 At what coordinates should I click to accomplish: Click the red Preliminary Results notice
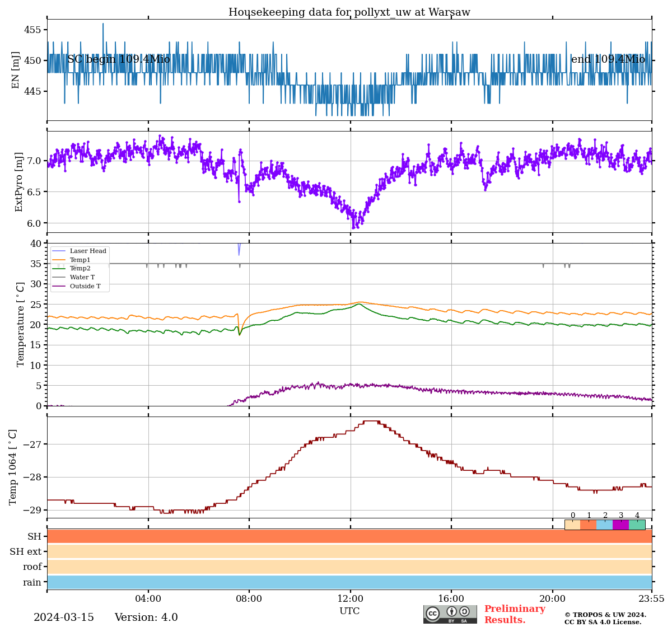(515, 614)
